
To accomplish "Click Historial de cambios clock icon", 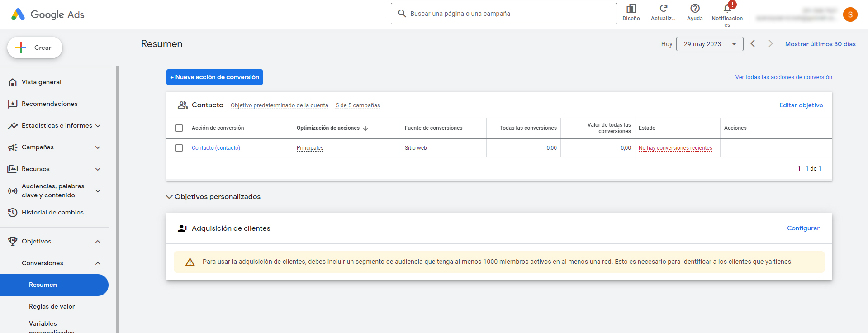I will point(13,213).
